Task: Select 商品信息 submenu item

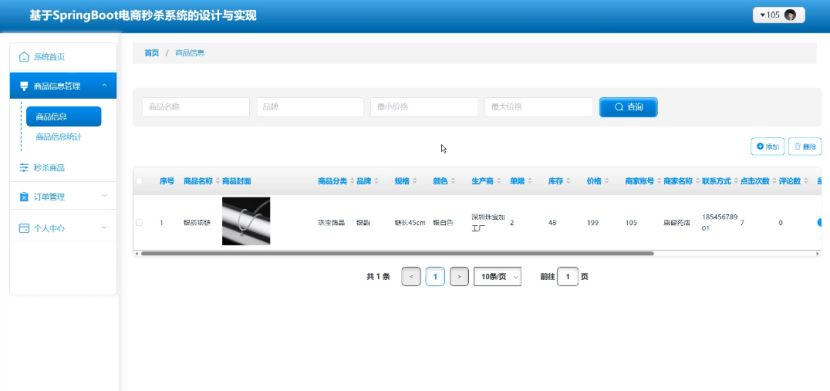Action: tap(64, 116)
